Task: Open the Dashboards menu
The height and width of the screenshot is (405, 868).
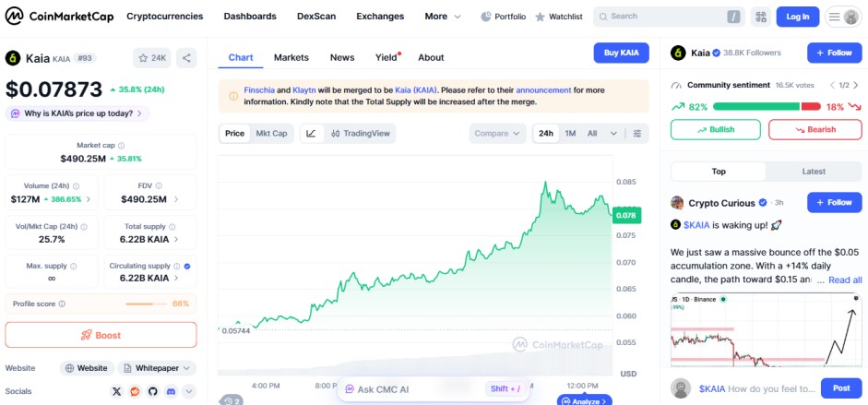Action: click(x=250, y=17)
